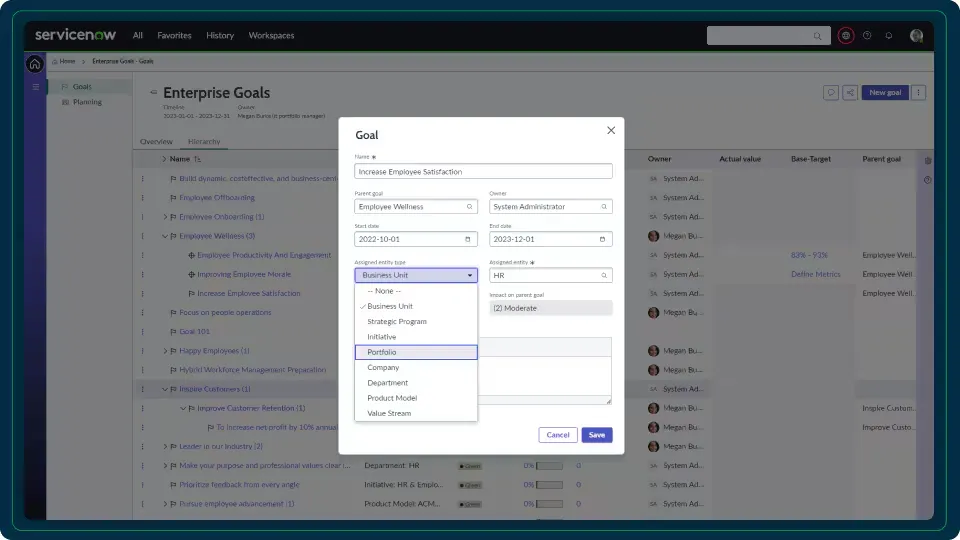Expand Happy Employees (1) row

(x=165, y=351)
